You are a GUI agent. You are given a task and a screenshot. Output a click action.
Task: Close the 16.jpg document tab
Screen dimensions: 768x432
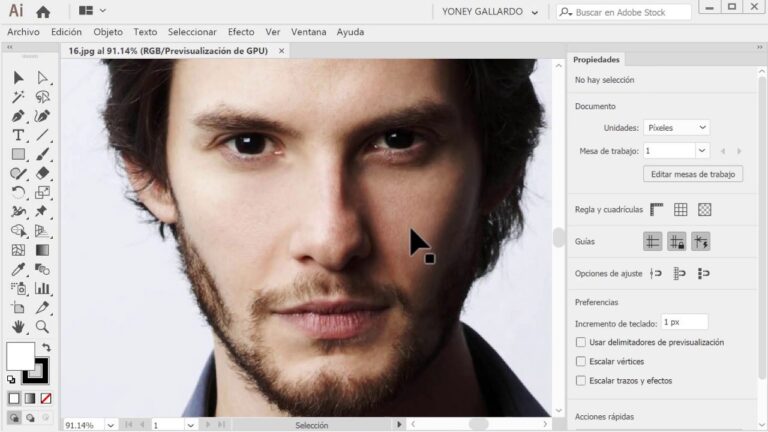click(x=282, y=50)
